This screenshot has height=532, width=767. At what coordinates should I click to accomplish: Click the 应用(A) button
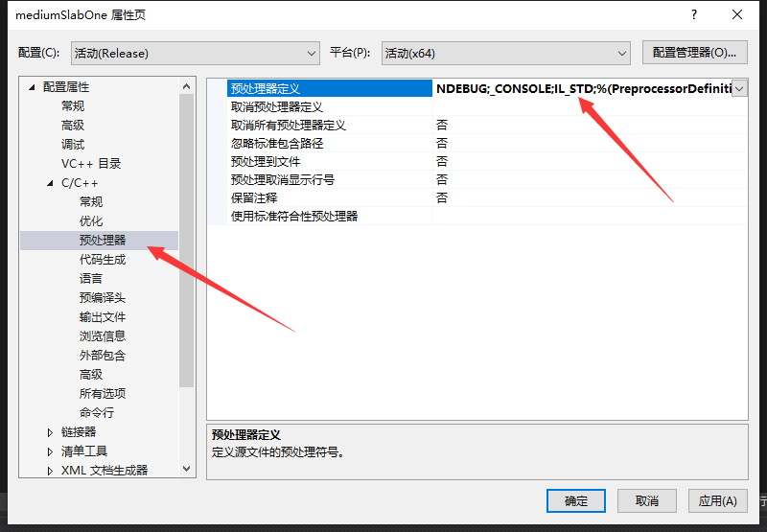pyautogui.click(x=717, y=500)
